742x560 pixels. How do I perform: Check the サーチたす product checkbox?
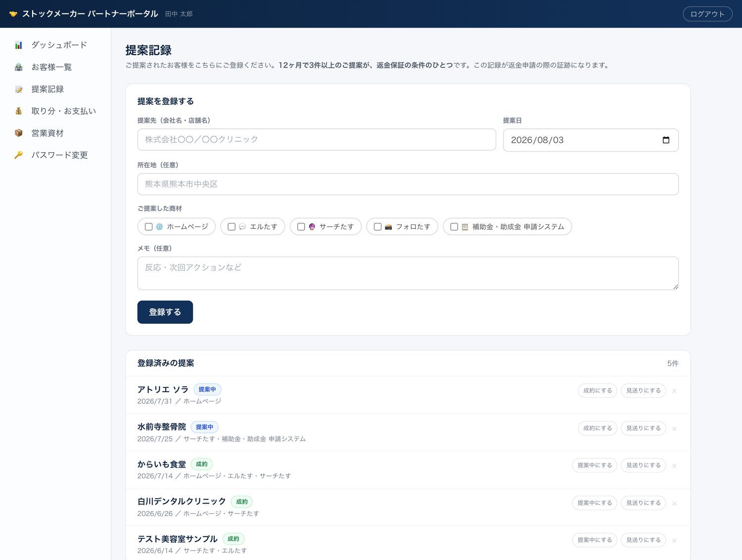[301, 227]
